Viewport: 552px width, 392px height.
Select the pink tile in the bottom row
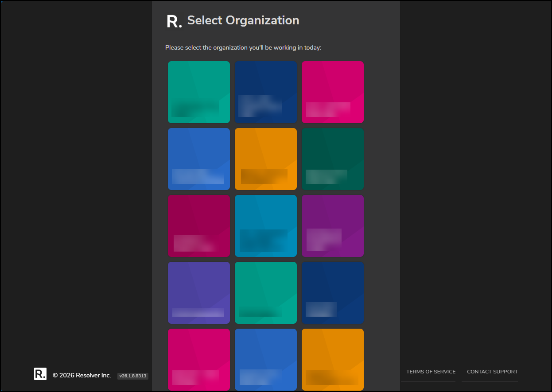(x=199, y=360)
